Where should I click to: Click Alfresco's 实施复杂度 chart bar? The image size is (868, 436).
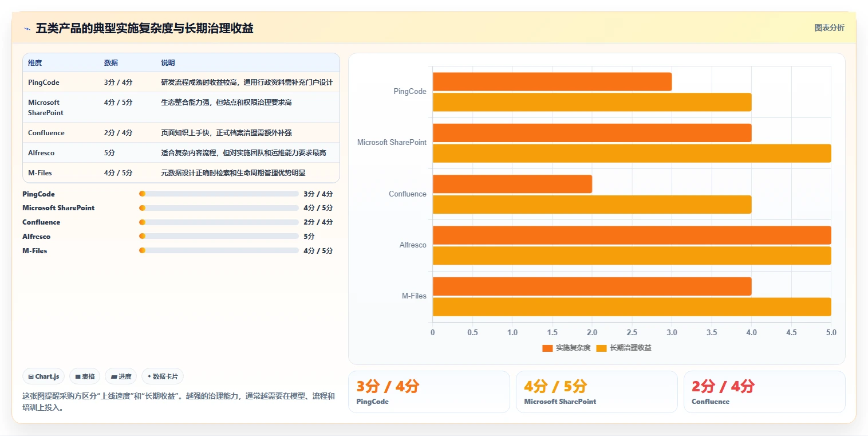pos(632,235)
